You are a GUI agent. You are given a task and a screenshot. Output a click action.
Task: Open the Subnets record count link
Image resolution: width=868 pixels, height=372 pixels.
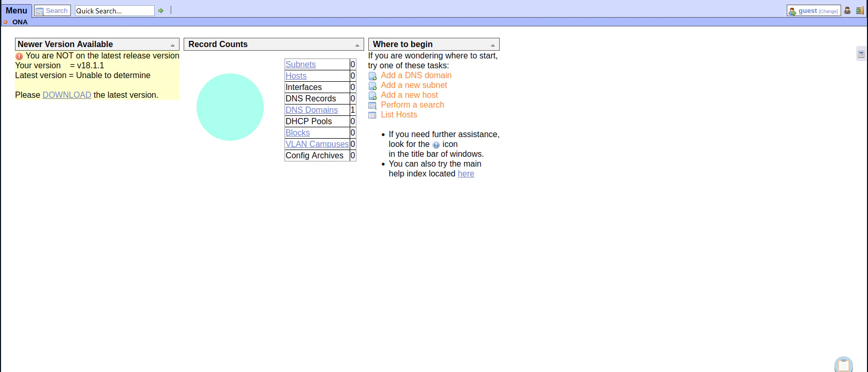point(301,64)
